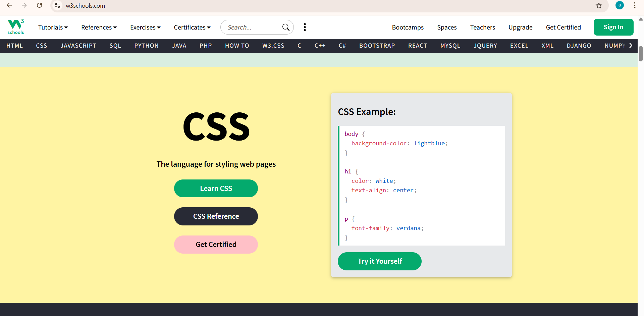
Task: Open the browser profile avatar
Action: click(620, 5)
